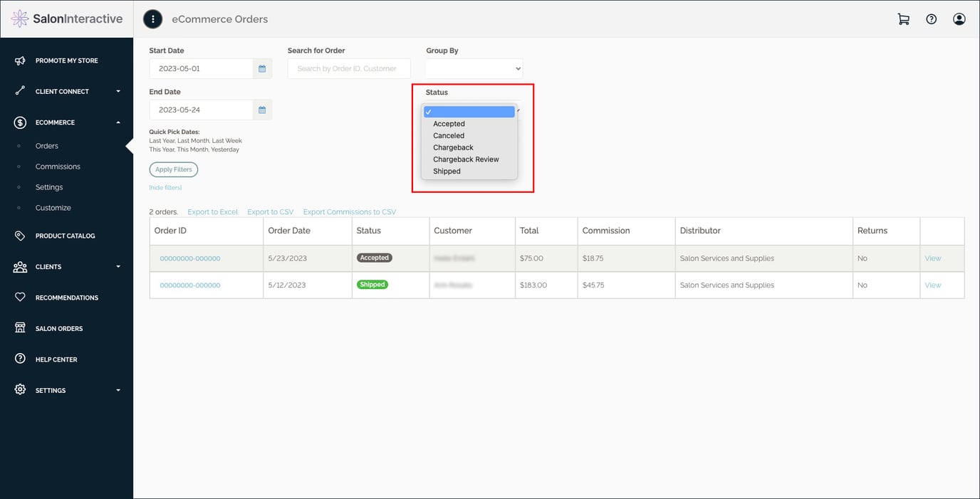Open Settings under Ecommerce
The image size is (980, 499).
(x=49, y=187)
